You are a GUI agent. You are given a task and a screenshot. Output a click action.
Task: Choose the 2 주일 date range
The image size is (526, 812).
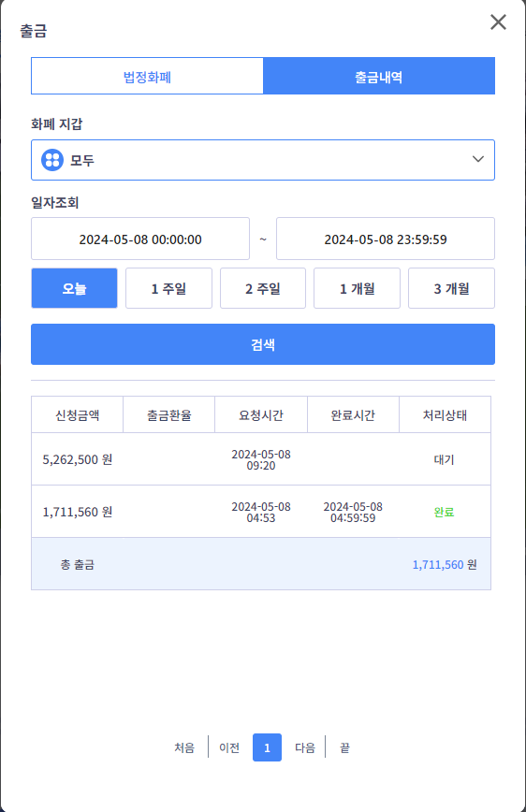[263, 288]
